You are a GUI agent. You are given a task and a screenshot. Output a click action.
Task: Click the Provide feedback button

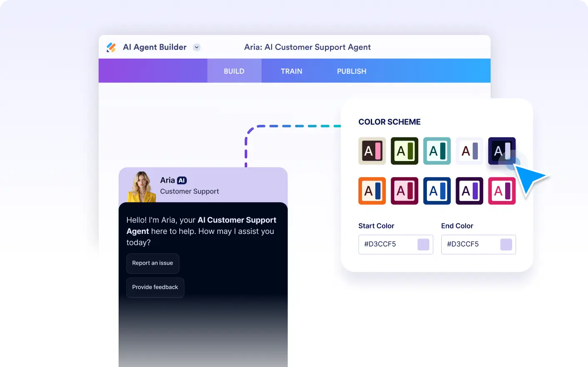pos(155,288)
